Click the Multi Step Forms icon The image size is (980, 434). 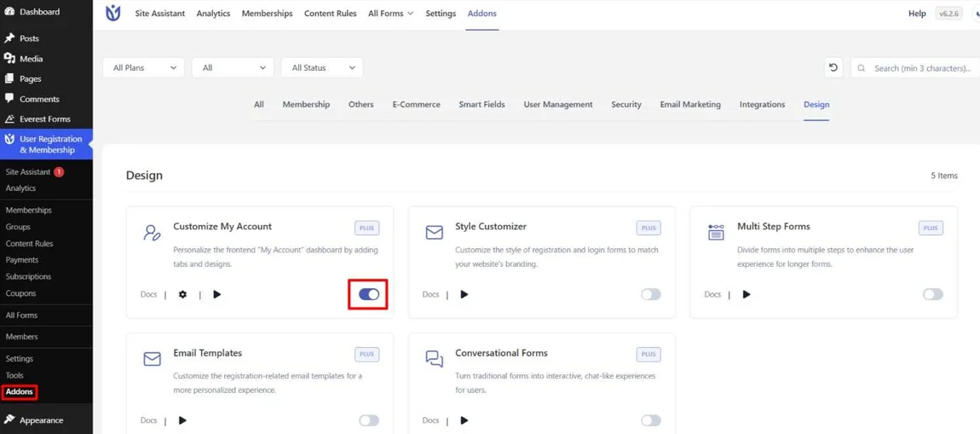click(x=716, y=232)
